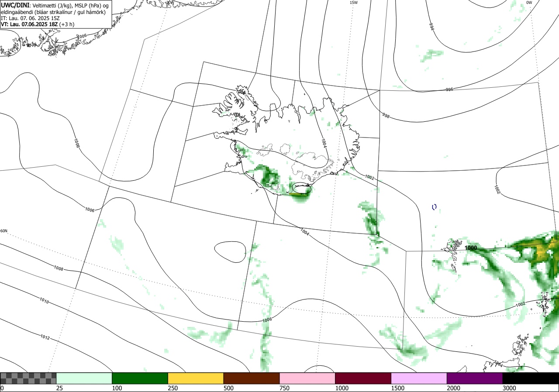Click the '996' isobar label
Image resolution: width=559 pixels, height=392 pixels.
(449, 89)
